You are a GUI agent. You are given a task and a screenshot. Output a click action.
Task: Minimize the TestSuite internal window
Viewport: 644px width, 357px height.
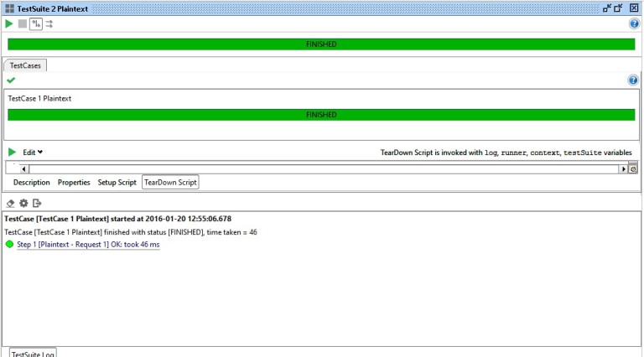[607, 8]
